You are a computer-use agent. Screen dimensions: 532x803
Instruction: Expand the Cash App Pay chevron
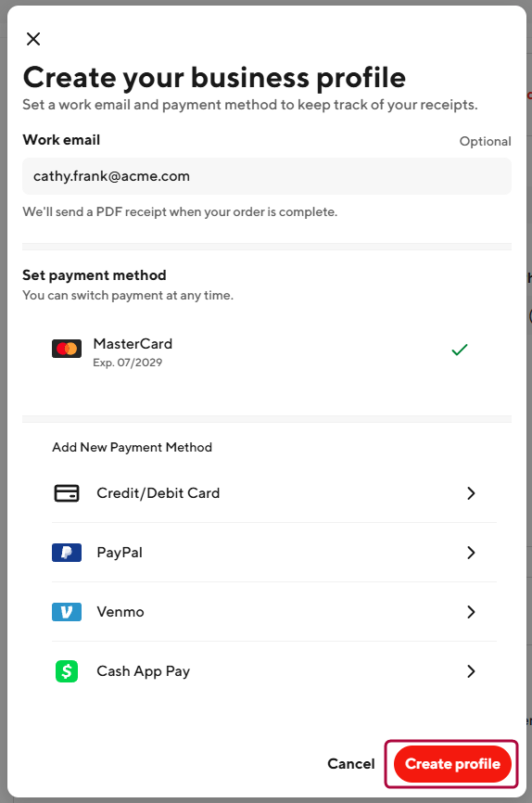471,671
